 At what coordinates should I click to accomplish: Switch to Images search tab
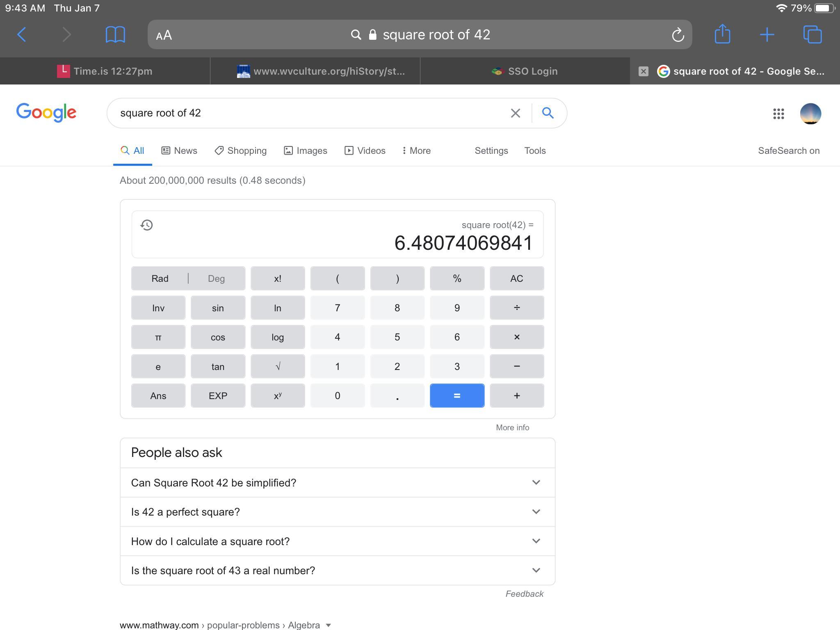click(306, 151)
